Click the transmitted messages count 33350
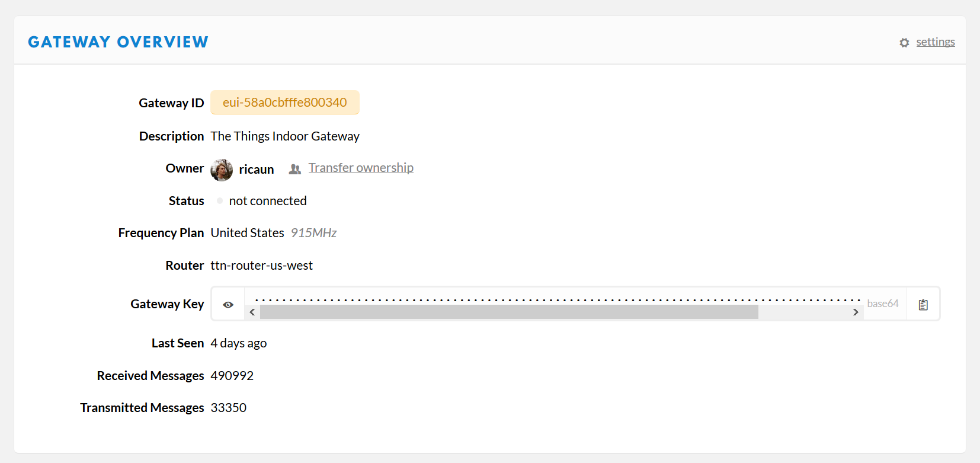 (x=229, y=408)
